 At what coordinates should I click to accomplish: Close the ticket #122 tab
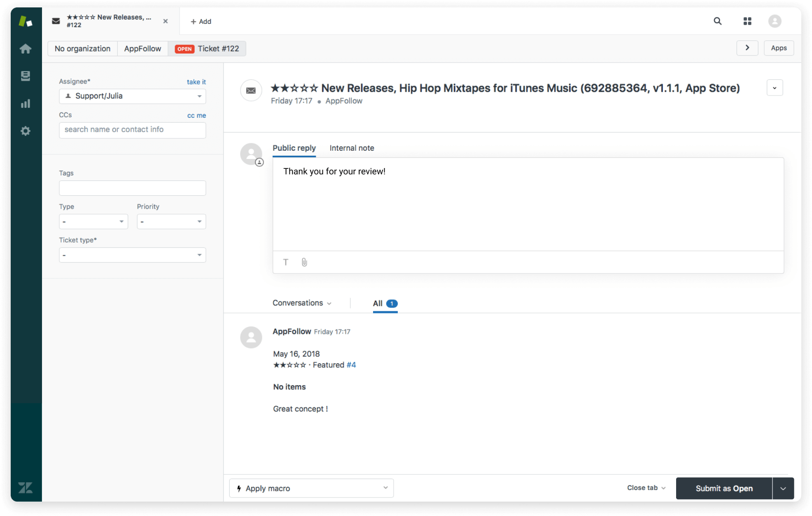[x=166, y=21]
